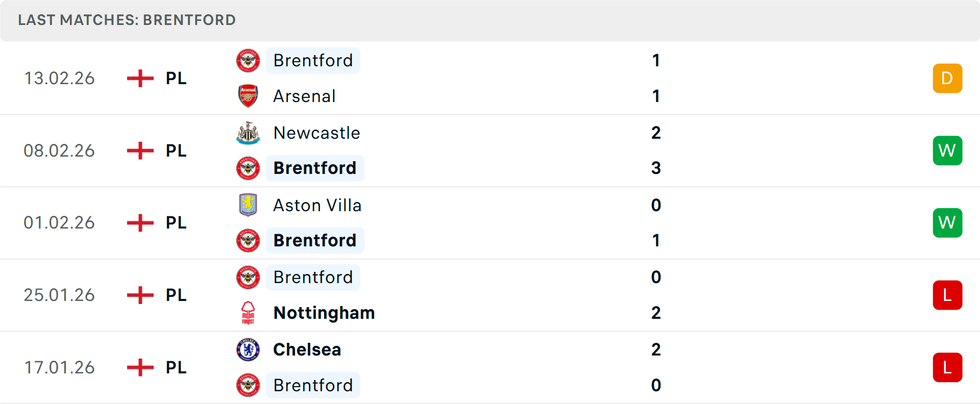Open the Chelsea team name link
Screen dimensions: 980x404
[x=307, y=350]
